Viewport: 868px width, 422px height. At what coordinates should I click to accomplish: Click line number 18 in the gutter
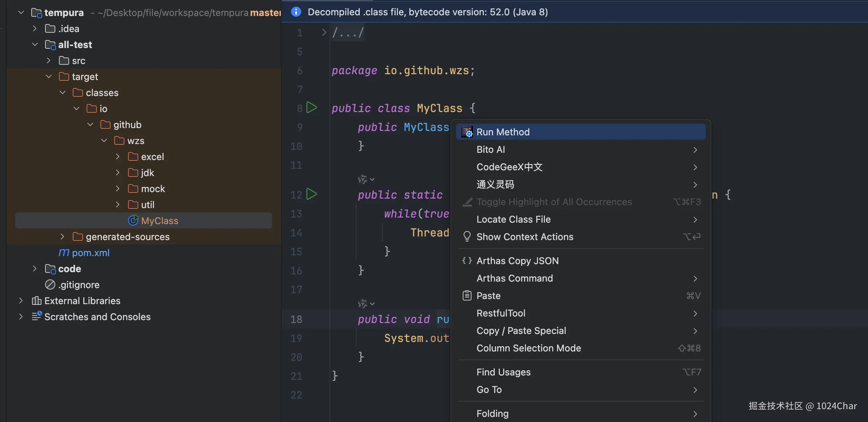[296, 319]
